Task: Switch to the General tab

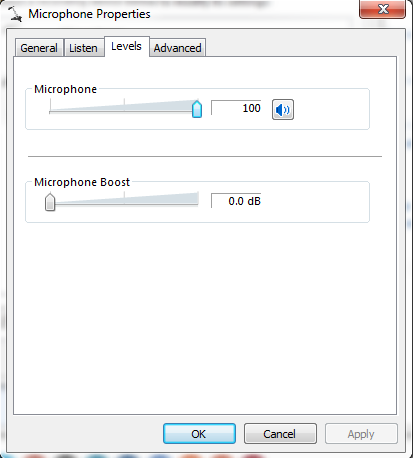Action: click(39, 48)
